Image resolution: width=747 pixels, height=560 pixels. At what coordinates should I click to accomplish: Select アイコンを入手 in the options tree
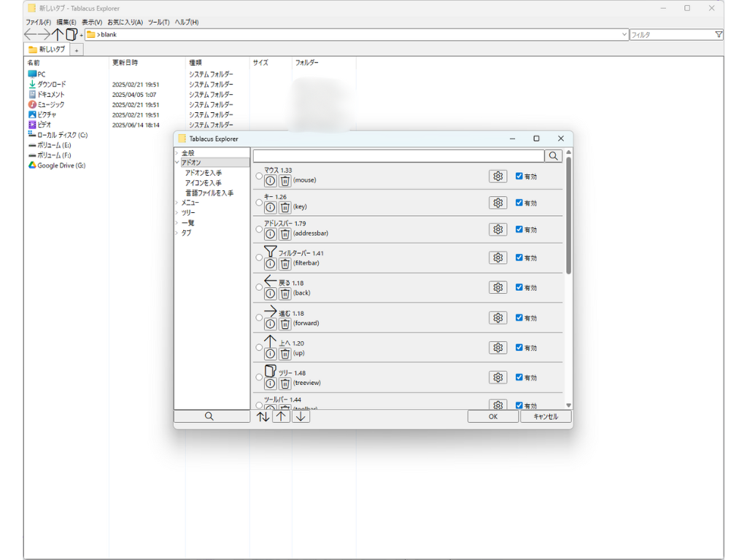pos(204,183)
